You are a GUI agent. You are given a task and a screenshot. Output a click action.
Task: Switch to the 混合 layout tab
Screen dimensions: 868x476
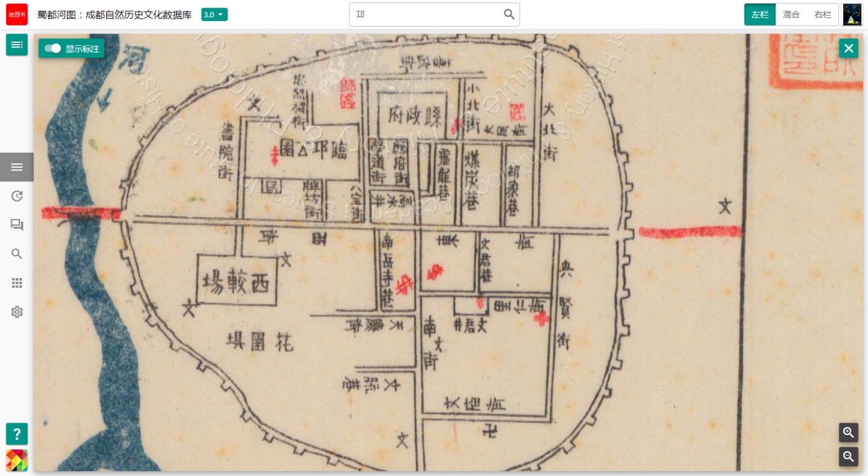791,14
